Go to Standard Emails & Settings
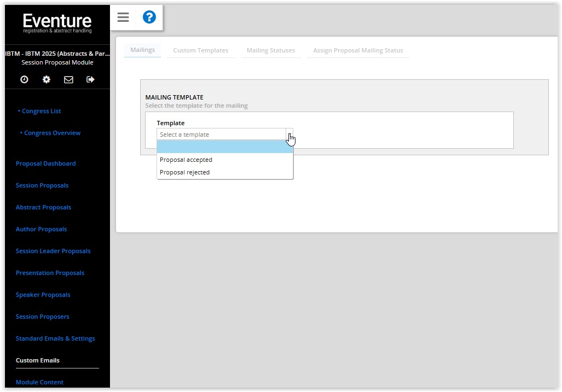 (55, 339)
